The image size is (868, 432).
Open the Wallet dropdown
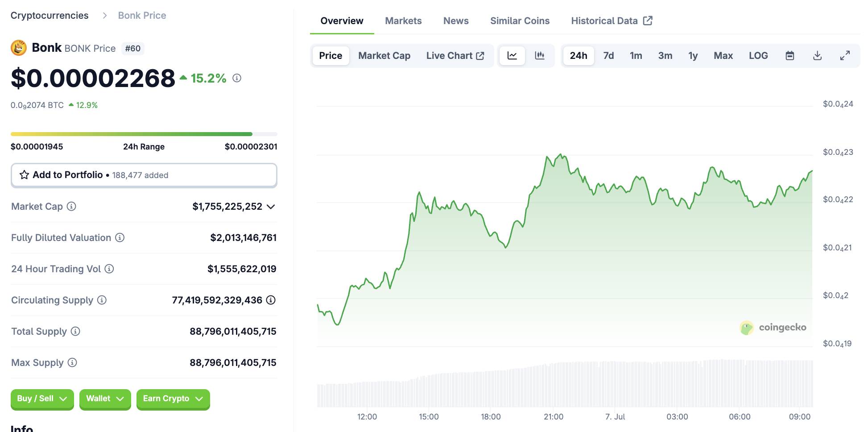tap(105, 399)
